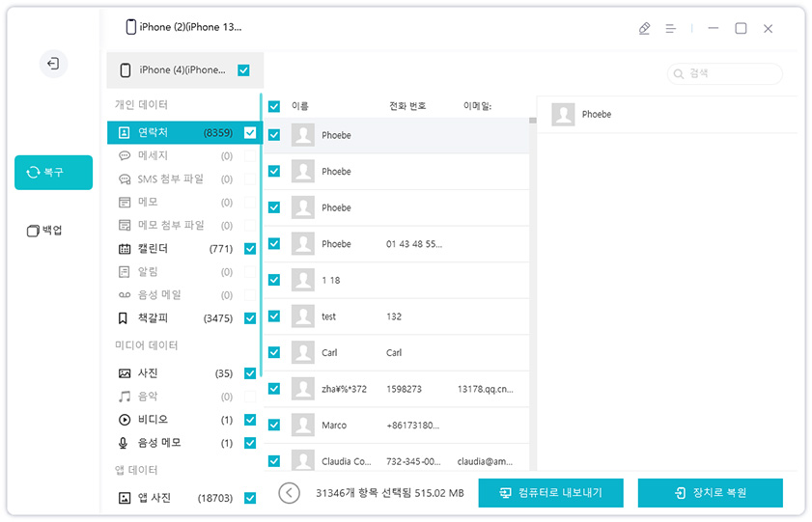Click 장치로 복원 restore to device button
The image size is (812, 522).
tap(710, 493)
